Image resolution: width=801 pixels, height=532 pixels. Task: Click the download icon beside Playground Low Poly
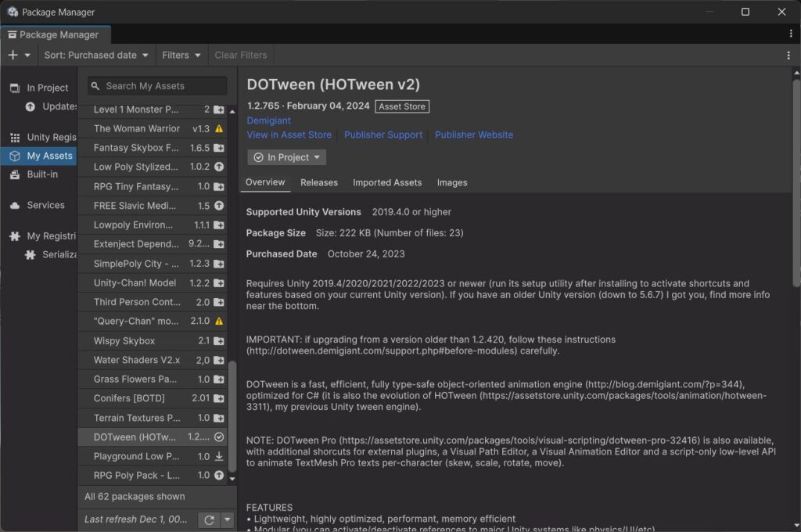pos(219,456)
